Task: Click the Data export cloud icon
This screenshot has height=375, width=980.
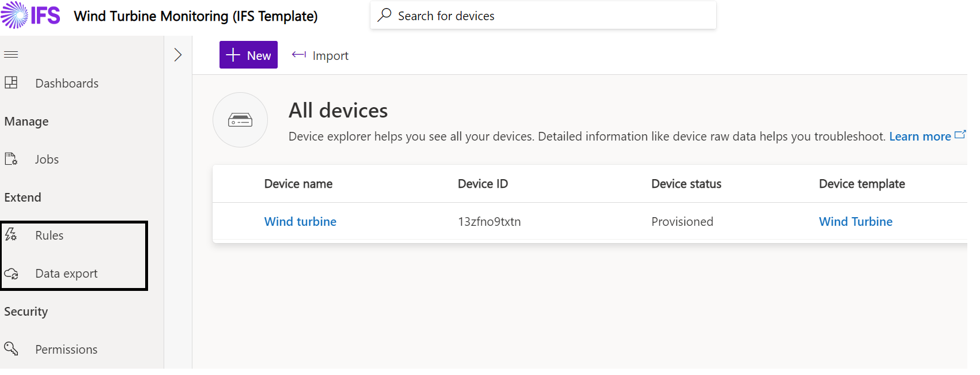Action: (x=11, y=274)
